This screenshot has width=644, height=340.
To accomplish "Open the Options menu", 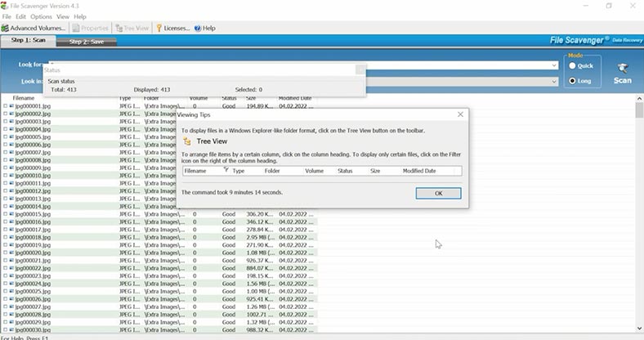I will (41, 16).
